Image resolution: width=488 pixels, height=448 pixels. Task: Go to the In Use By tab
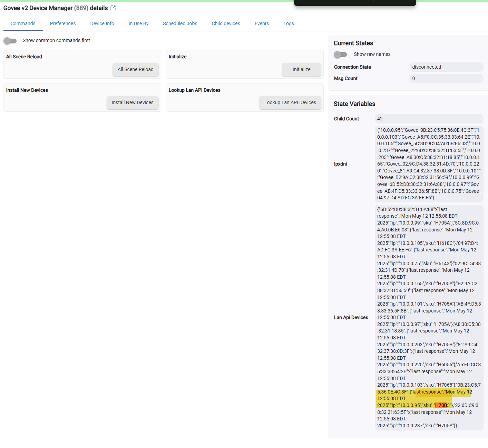(x=138, y=23)
